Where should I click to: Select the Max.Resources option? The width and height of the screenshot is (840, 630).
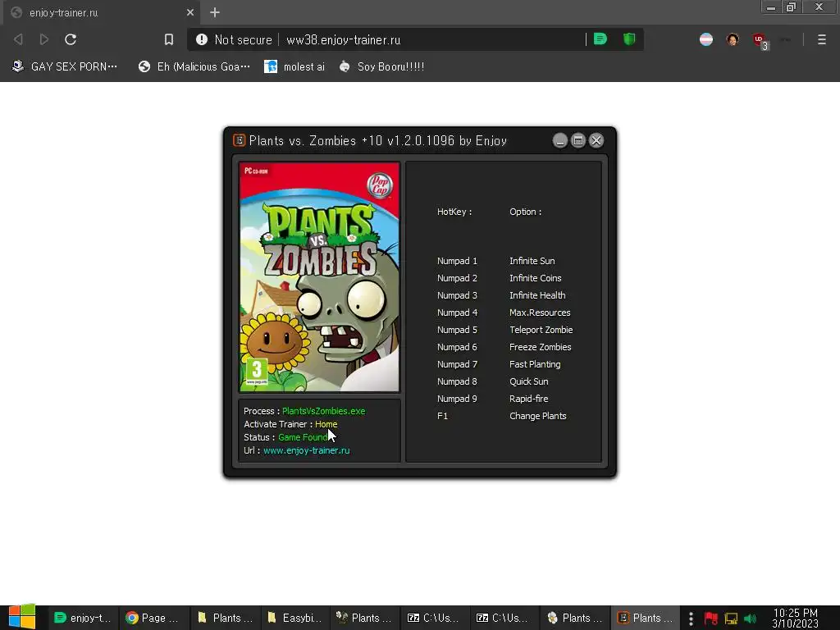540,313
